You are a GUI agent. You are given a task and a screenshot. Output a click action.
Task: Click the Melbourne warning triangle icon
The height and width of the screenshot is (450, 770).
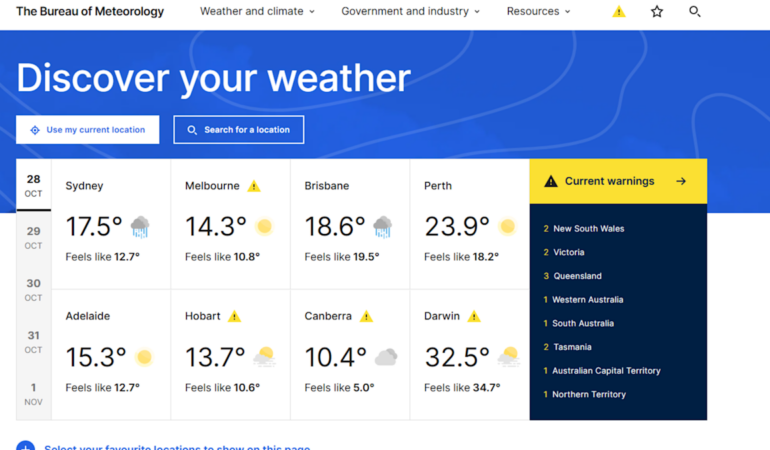(x=253, y=186)
